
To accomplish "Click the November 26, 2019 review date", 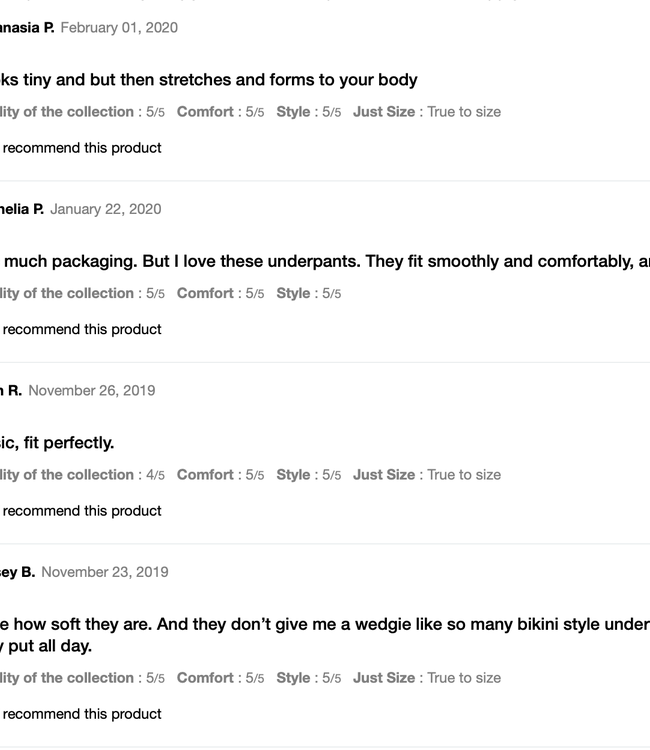I will pos(92,391).
